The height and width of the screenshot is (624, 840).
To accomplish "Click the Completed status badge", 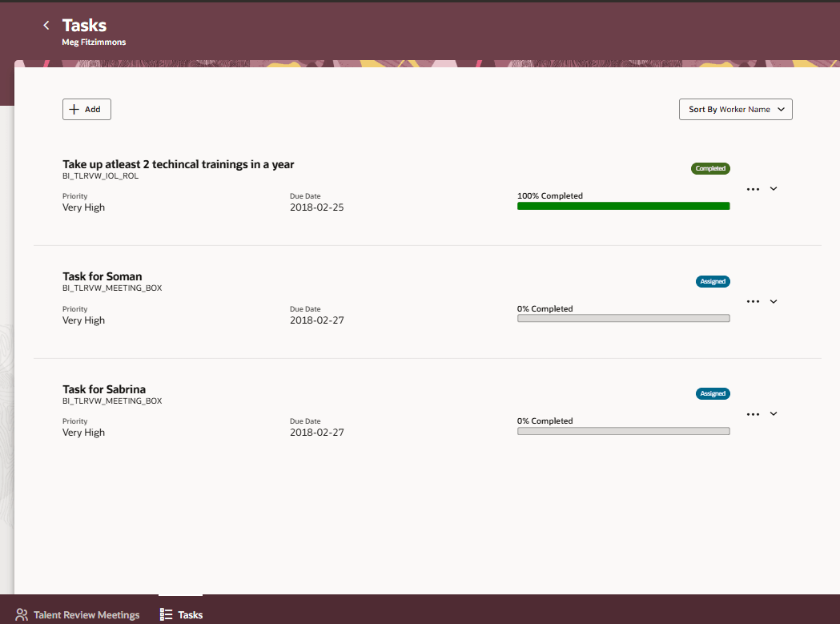I will (x=710, y=168).
